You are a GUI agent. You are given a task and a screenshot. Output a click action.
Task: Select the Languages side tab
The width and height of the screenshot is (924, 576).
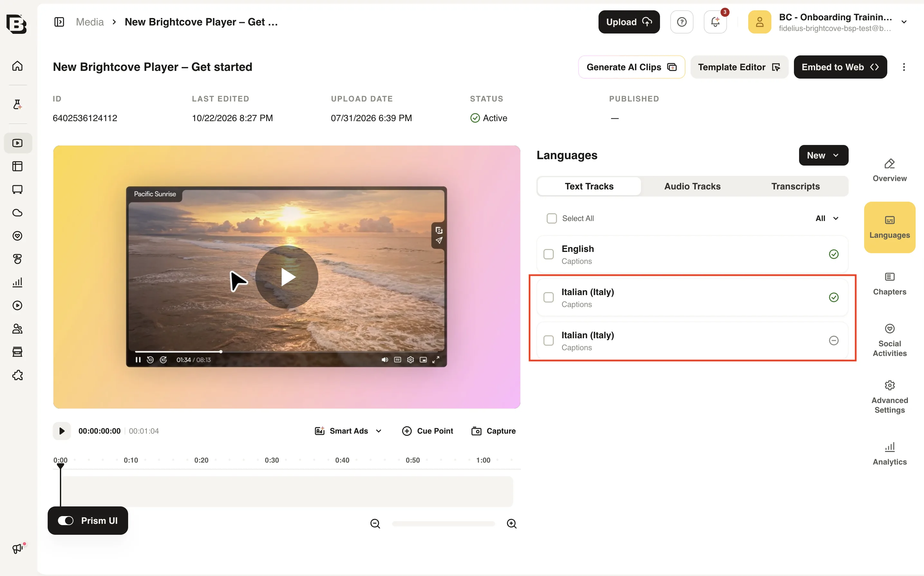coord(889,227)
